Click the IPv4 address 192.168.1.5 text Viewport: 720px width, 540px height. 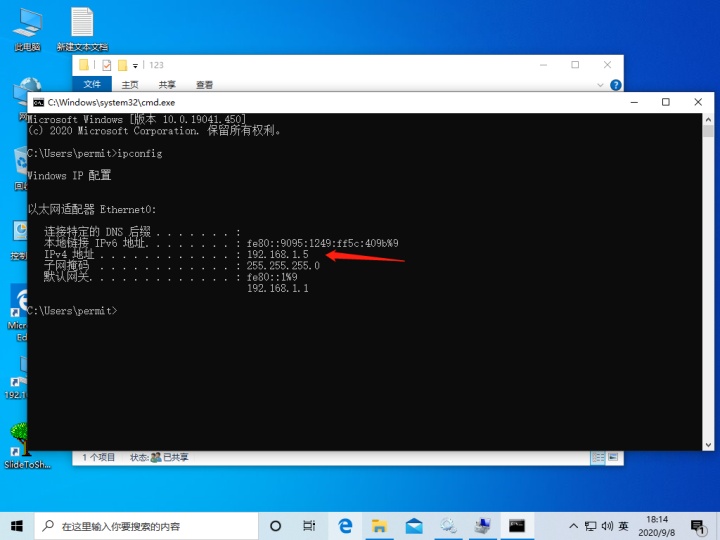click(x=278, y=254)
